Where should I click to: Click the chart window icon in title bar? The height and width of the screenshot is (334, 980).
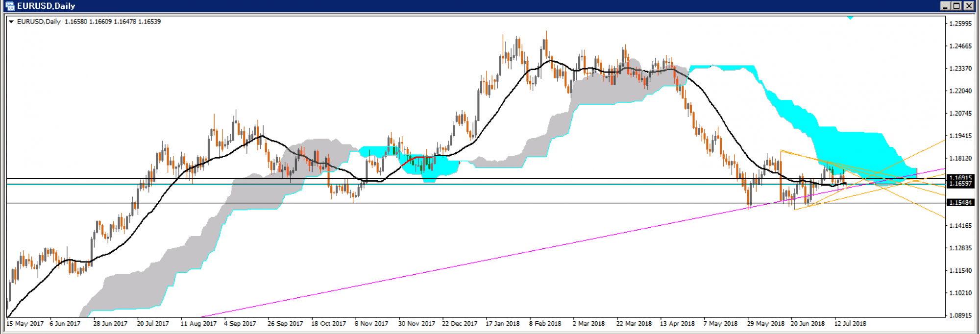[x=10, y=6]
